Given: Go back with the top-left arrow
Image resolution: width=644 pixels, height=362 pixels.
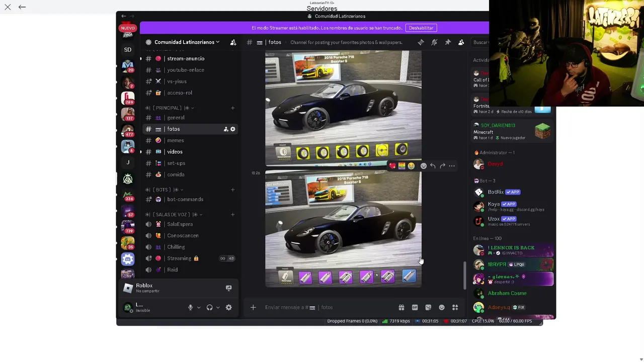Looking at the screenshot, I should pos(22,7).
